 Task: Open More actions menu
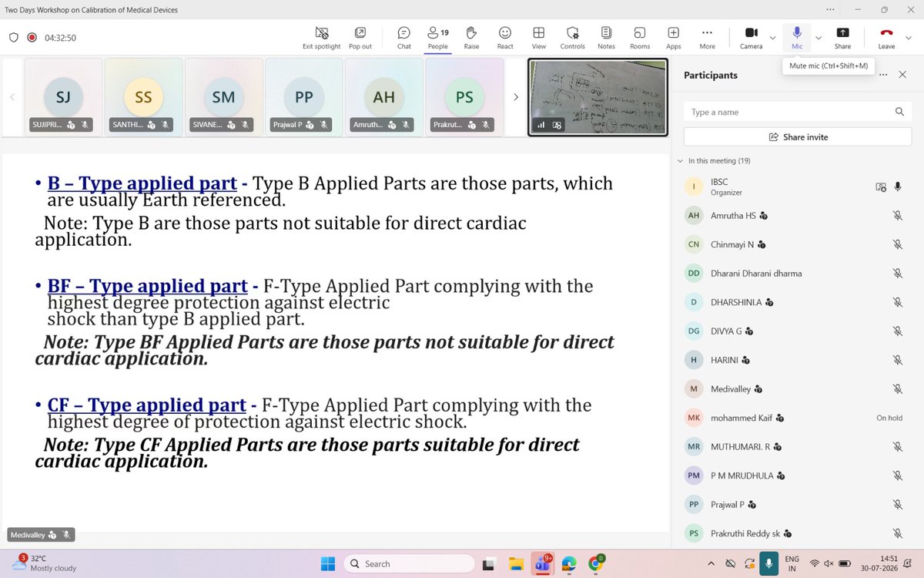[x=707, y=38]
